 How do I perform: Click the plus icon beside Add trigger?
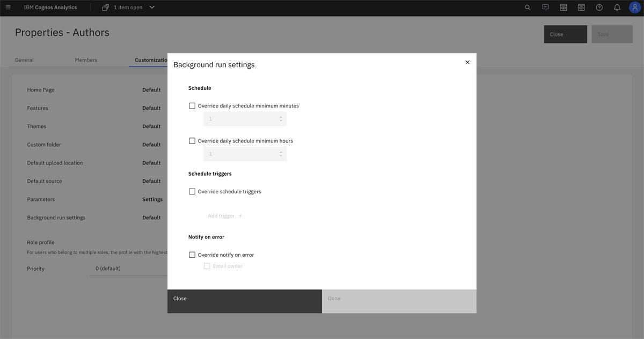click(240, 216)
